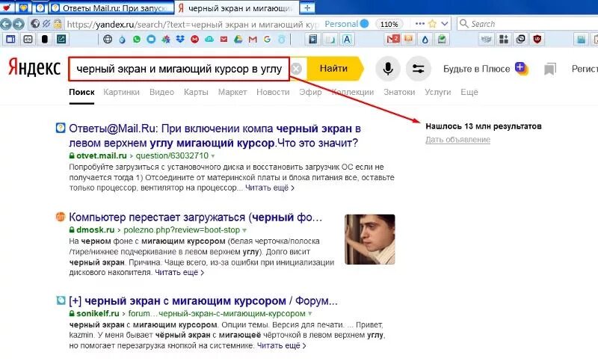The image size is (598, 364).
Task: Open Yandex search settings sliders icon
Action: 419,69
